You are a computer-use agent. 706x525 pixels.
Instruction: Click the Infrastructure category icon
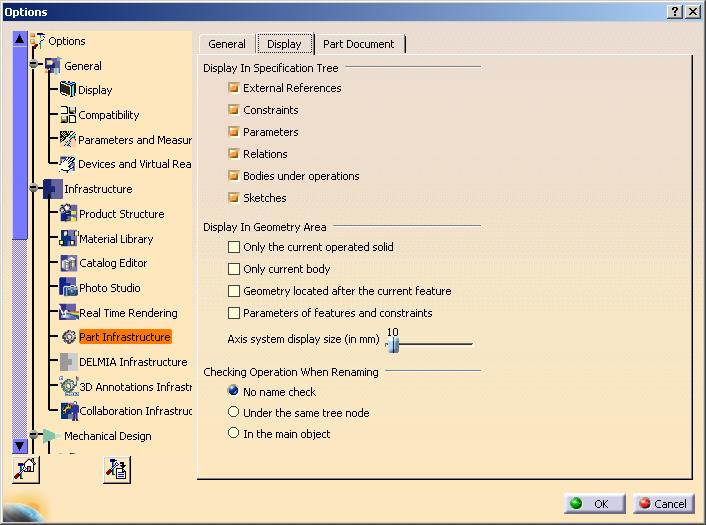[52, 189]
